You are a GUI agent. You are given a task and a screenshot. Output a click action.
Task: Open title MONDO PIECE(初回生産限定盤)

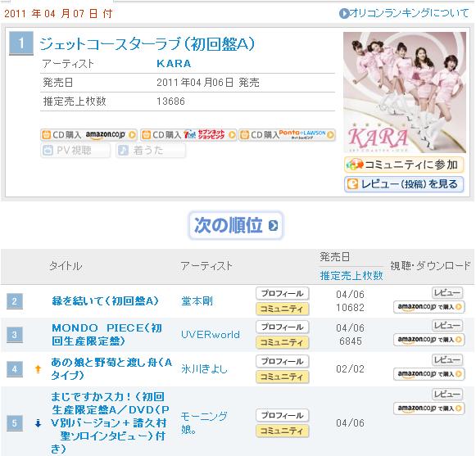(x=107, y=335)
